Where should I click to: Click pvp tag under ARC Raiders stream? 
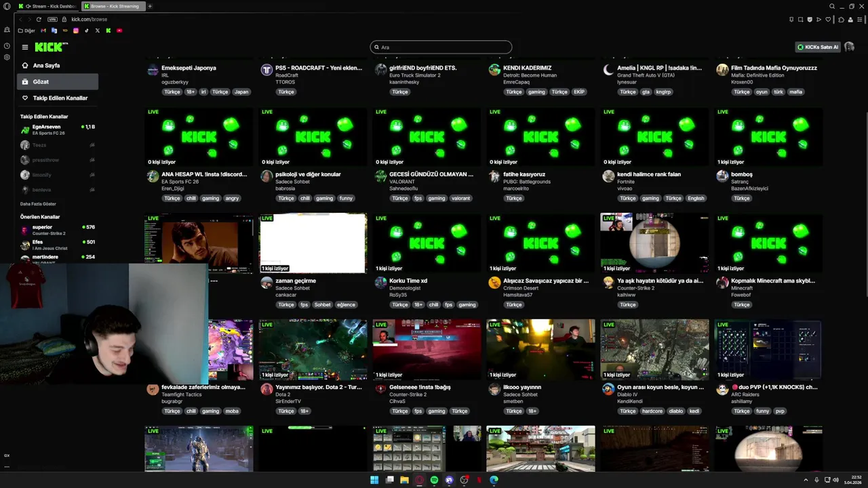(780, 411)
